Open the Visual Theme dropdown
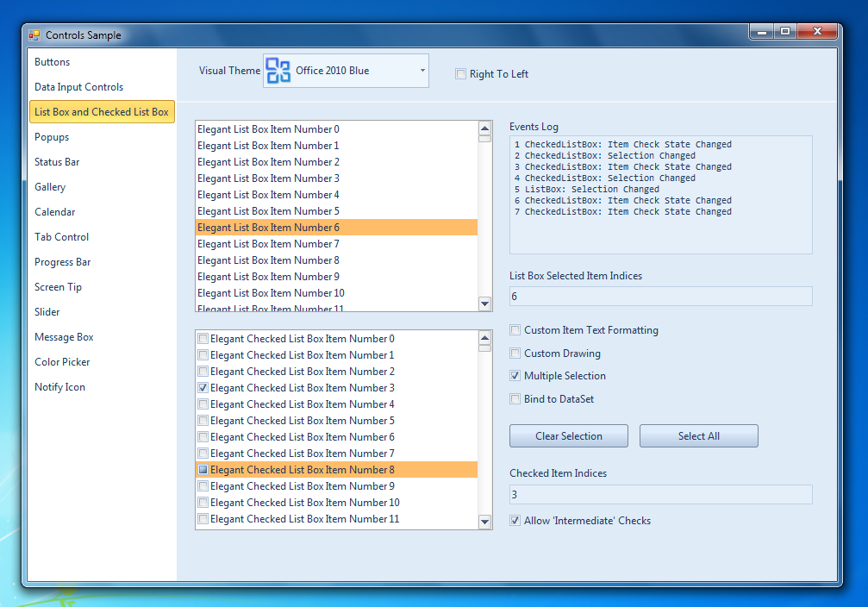 point(422,71)
